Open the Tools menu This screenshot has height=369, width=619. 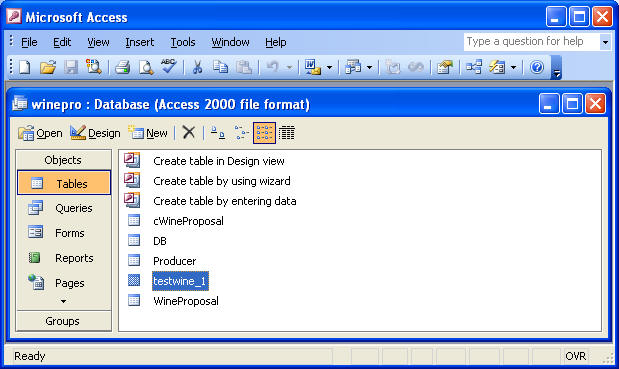183,42
